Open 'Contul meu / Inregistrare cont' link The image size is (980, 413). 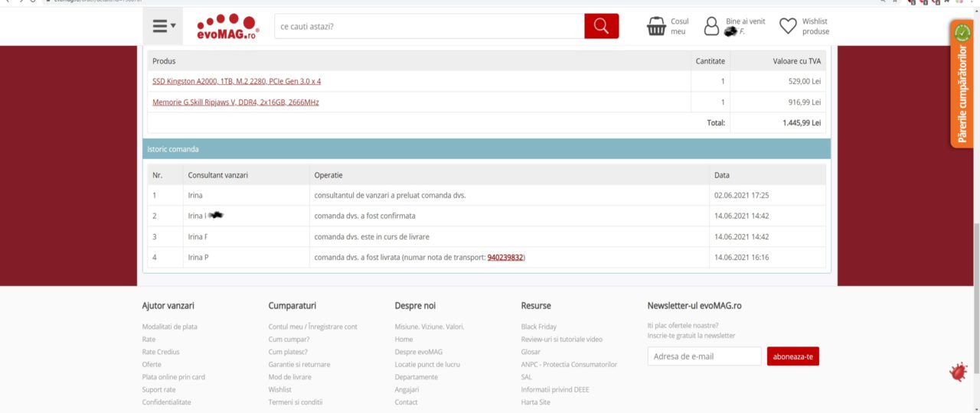(312, 327)
